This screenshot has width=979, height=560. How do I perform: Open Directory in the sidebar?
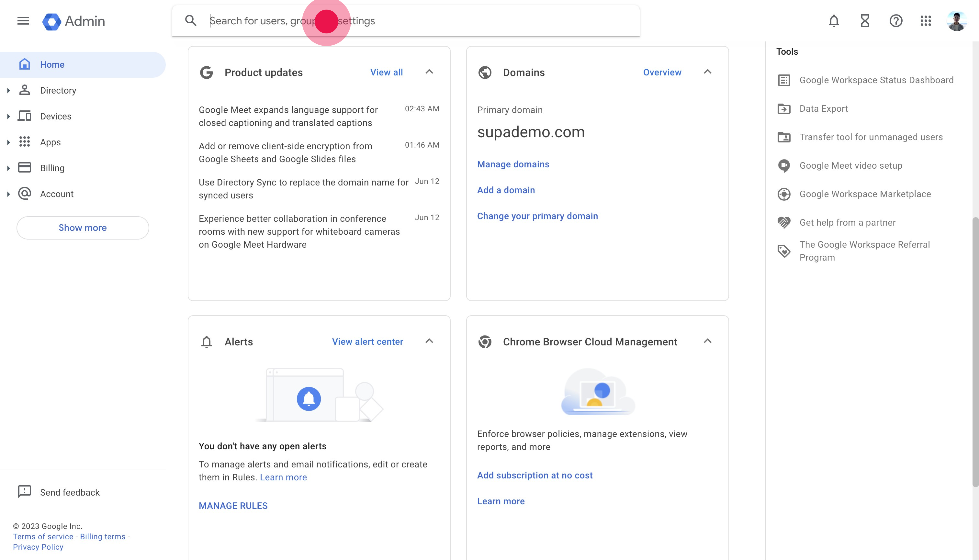tap(83, 90)
